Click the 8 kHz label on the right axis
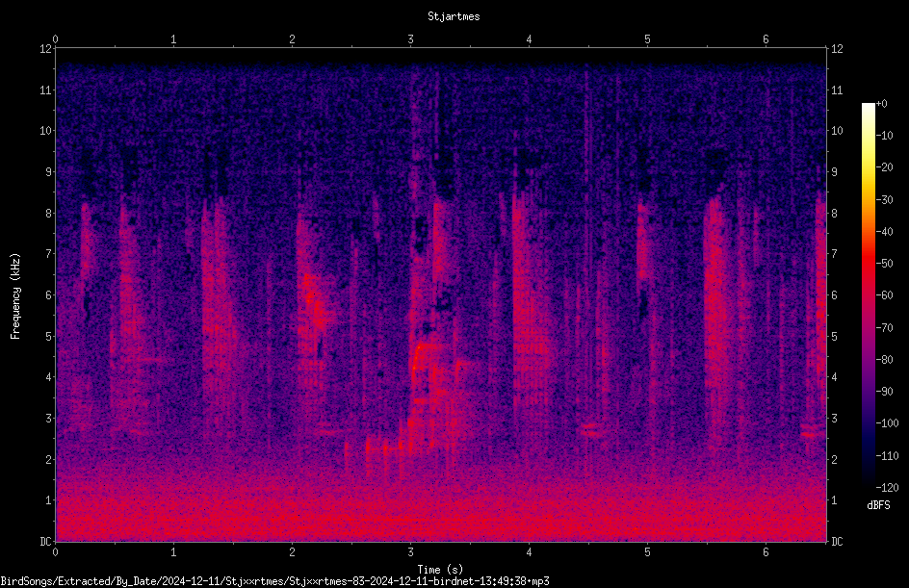This screenshot has height=588, width=909. coord(834,214)
